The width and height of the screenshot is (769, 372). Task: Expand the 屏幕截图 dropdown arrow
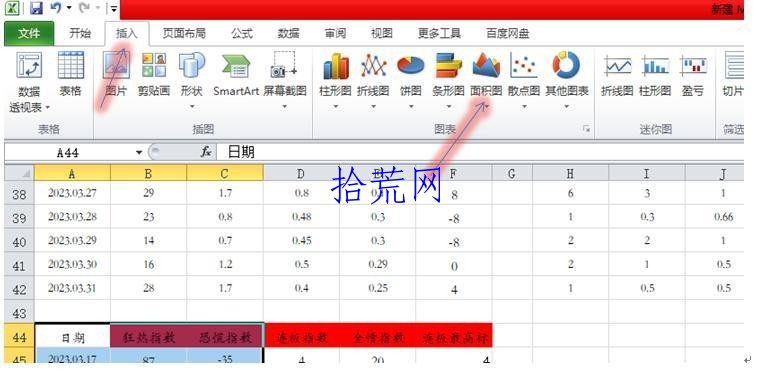[284, 106]
